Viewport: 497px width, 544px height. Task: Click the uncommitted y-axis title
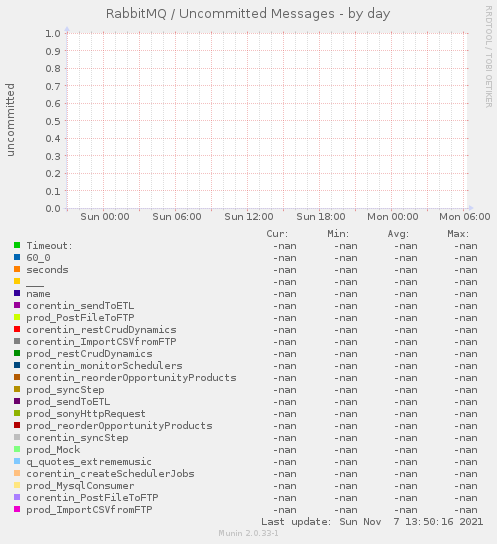pos(10,120)
